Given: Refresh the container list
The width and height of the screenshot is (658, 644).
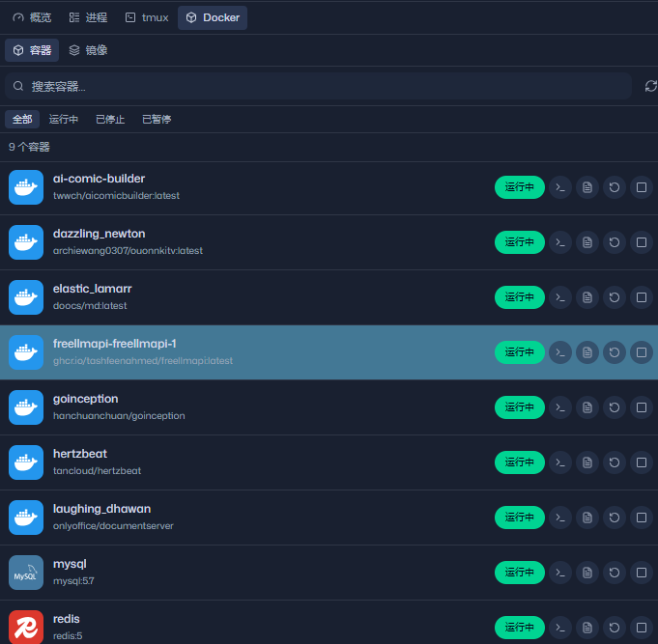Looking at the screenshot, I should 650,86.
